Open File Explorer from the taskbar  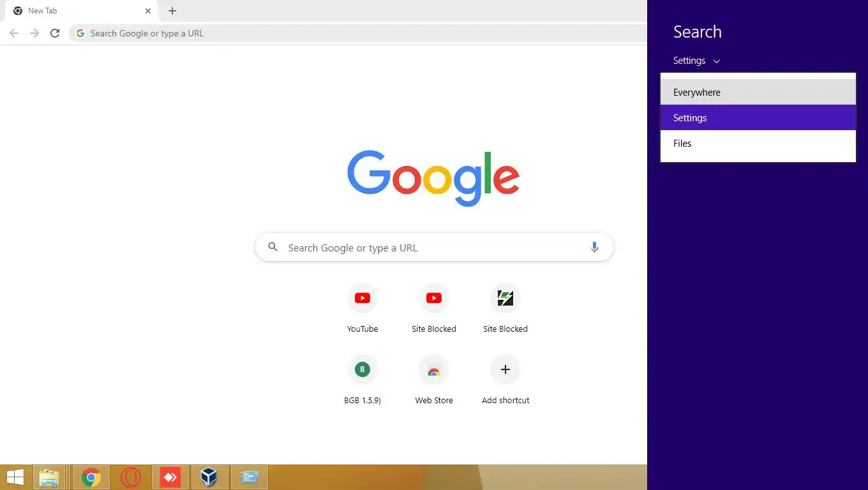point(49,477)
